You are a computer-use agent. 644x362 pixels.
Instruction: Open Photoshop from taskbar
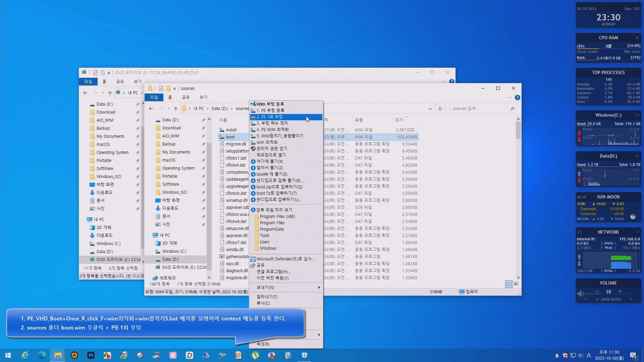(91, 355)
